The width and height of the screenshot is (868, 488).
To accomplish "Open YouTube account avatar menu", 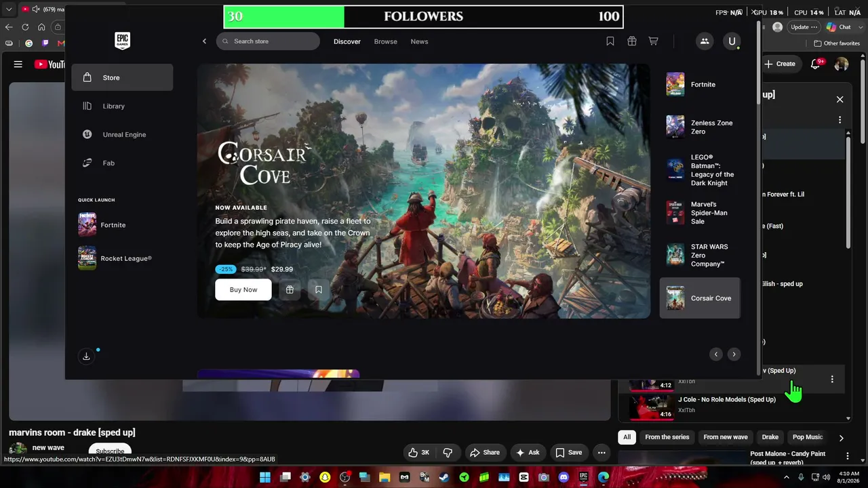I will pyautogui.click(x=842, y=64).
